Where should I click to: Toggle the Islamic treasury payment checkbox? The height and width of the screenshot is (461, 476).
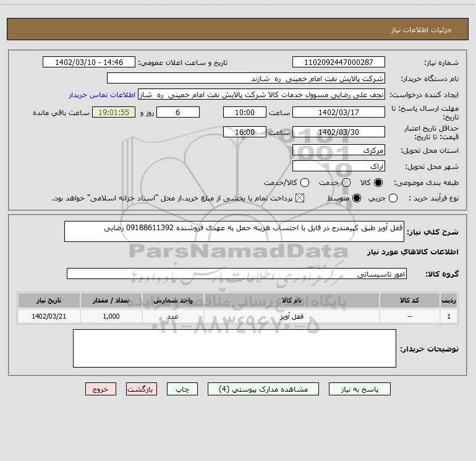(x=300, y=198)
